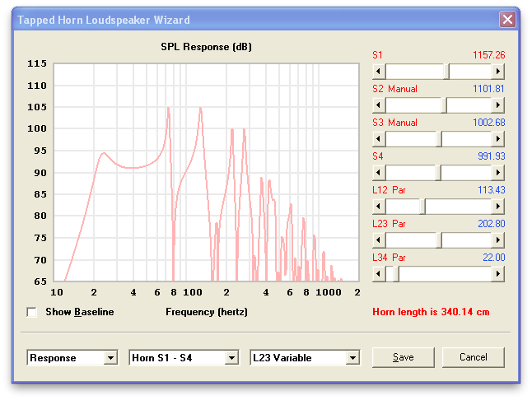Click the S2 value 1101.81

(489, 89)
